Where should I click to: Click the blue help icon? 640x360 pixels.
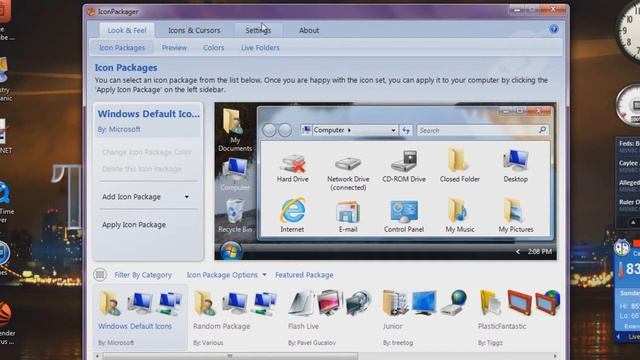[x=553, y=29]
